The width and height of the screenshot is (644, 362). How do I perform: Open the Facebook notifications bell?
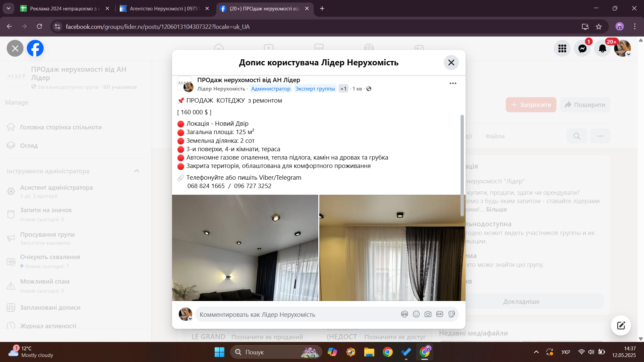pos(602,49)
